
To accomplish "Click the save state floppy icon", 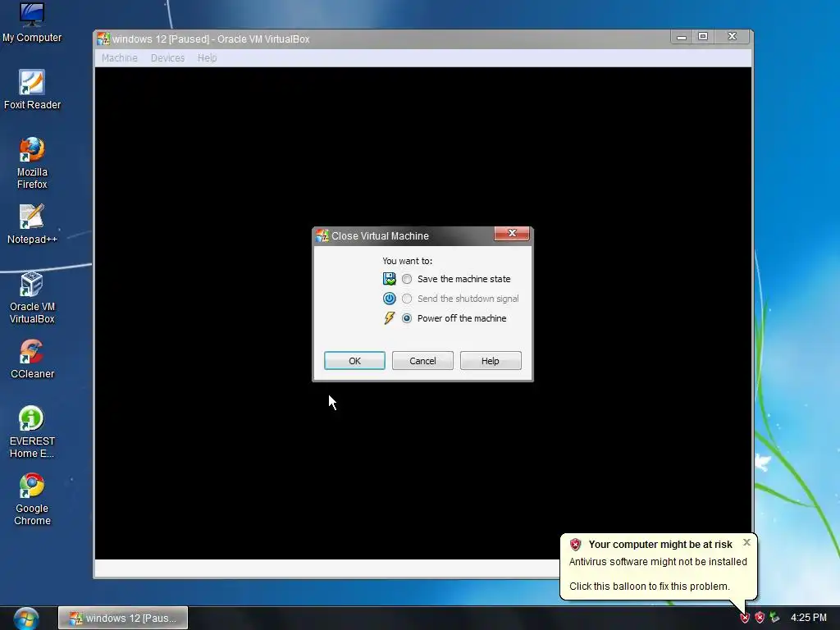I will click(x=390, y=279).
